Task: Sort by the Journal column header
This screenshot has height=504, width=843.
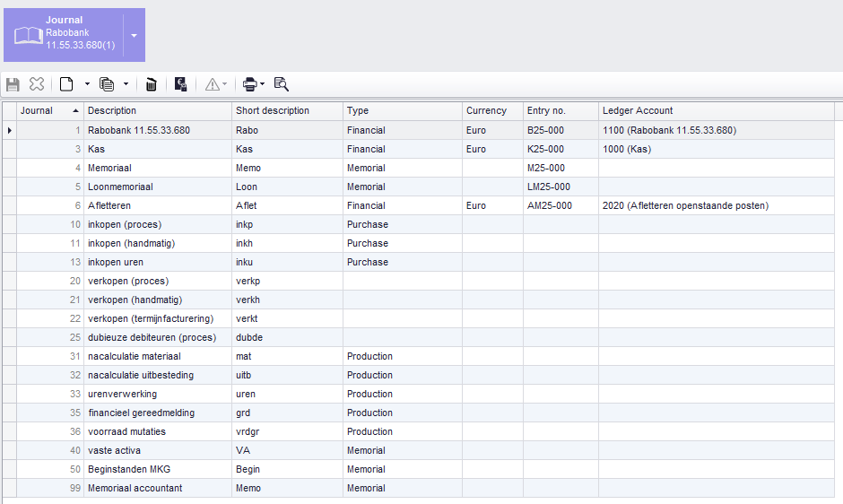Action: click(x=50, y=111)
